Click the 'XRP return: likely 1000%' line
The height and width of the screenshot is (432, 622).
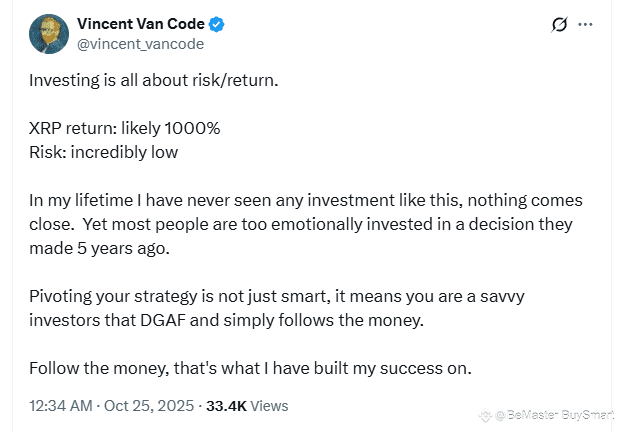125,129
